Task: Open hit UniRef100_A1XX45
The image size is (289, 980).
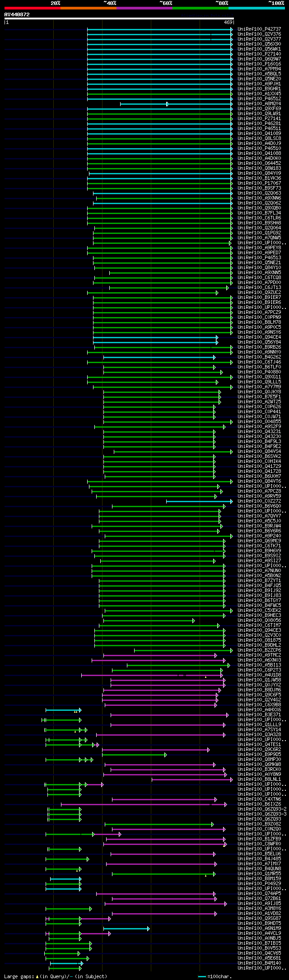Action: [259, 93]
